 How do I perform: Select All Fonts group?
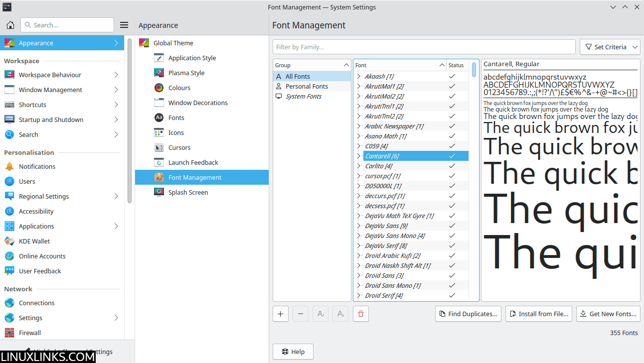click(x=312, y=76)
